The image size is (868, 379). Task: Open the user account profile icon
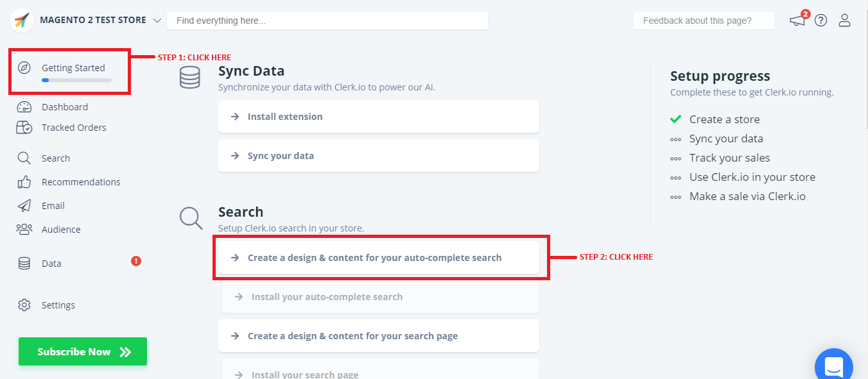pyautogui.click(x=844, y=21)
